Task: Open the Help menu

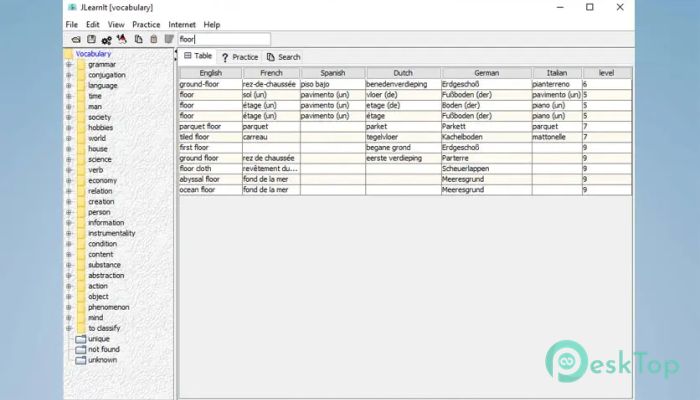Action: tap(212, 25)
